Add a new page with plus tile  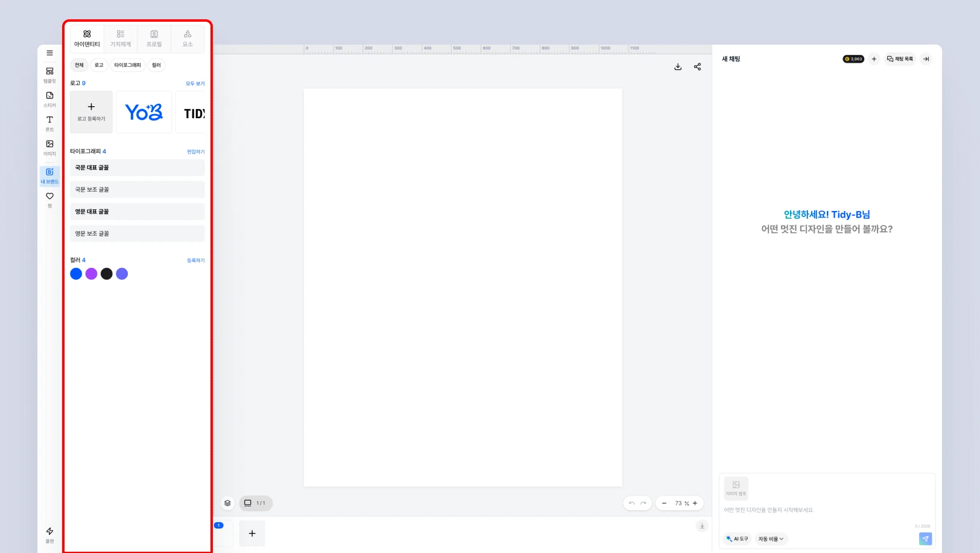(252, 533)
